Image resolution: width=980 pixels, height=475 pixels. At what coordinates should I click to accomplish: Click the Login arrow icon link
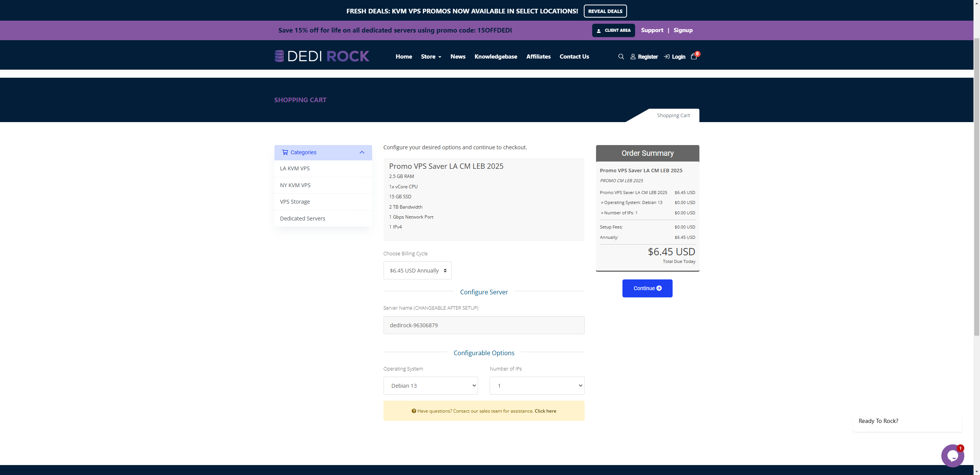675,57
